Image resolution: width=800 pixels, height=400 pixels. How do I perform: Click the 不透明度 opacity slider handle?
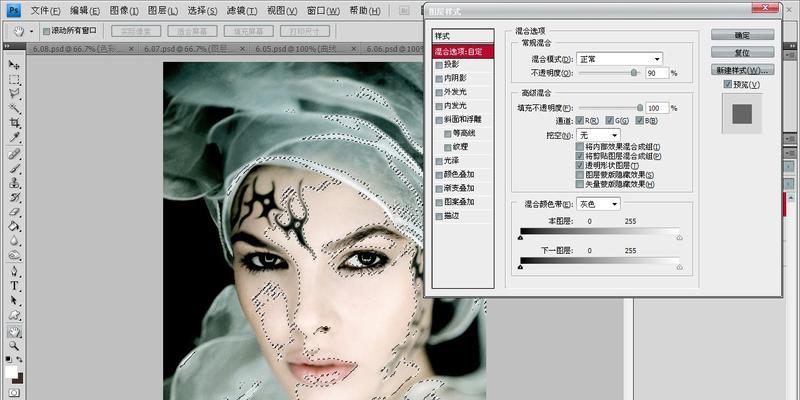pos(634,73)
